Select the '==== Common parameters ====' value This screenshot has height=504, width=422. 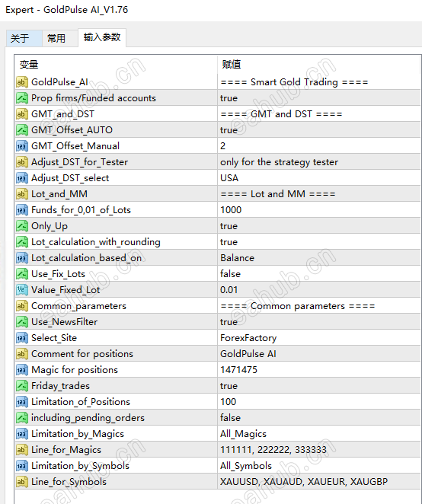coord(298,306)
